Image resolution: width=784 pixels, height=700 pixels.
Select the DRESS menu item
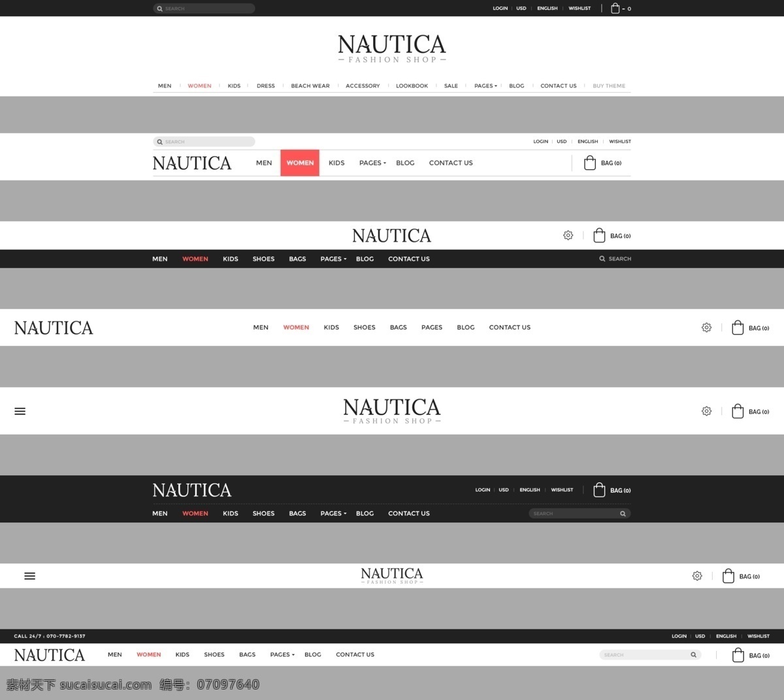(x=266, y=86)
